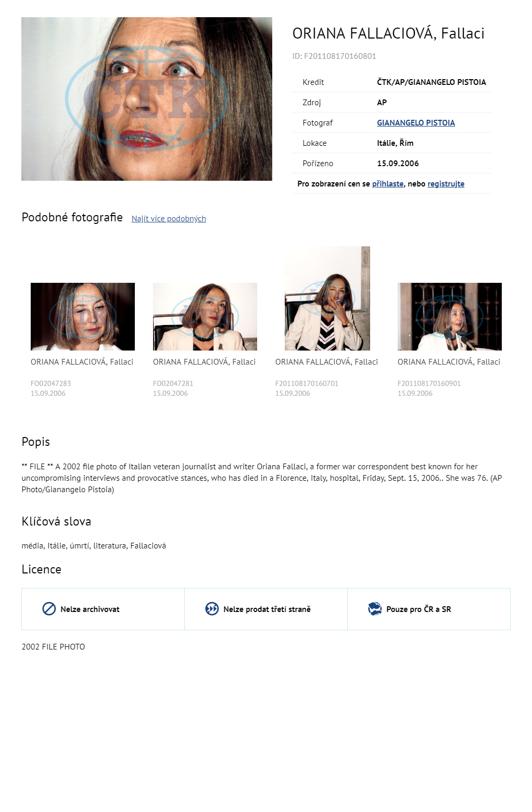Click the caption above ID FO02047281

point(204,362)
